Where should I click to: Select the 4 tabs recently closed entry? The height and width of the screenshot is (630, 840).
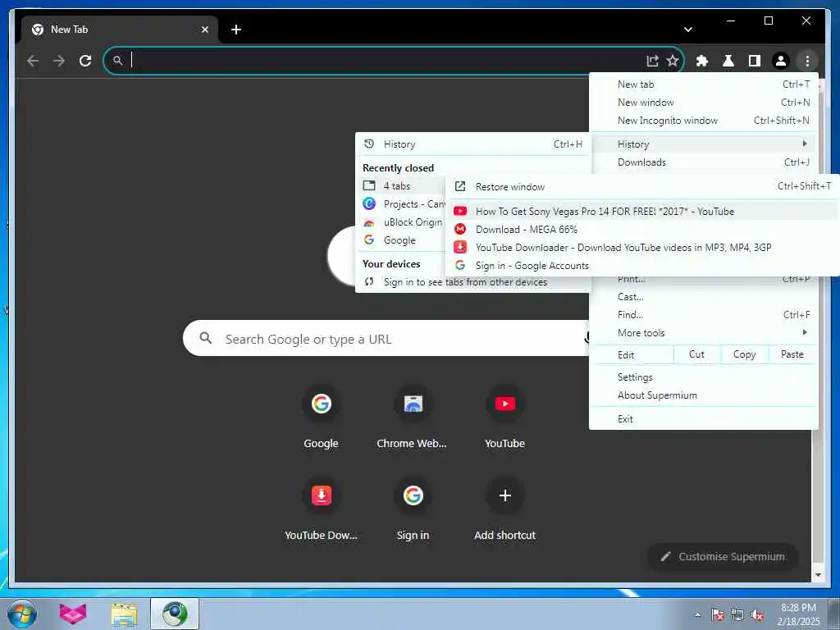400,186
